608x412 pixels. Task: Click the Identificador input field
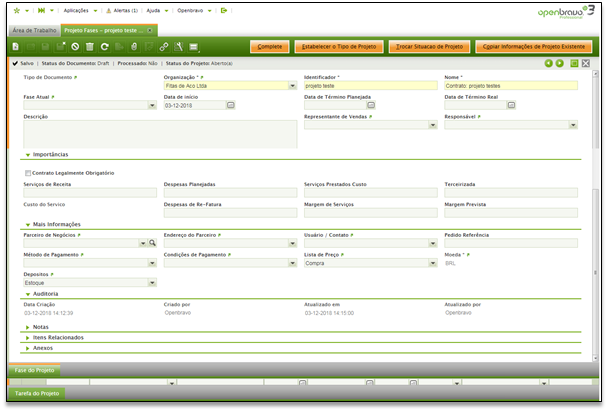(x=368, y=86)
